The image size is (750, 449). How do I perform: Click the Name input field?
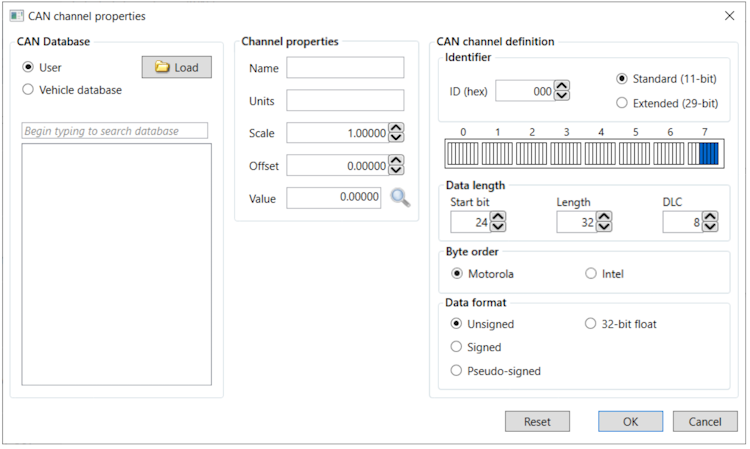tap(345, 67)
